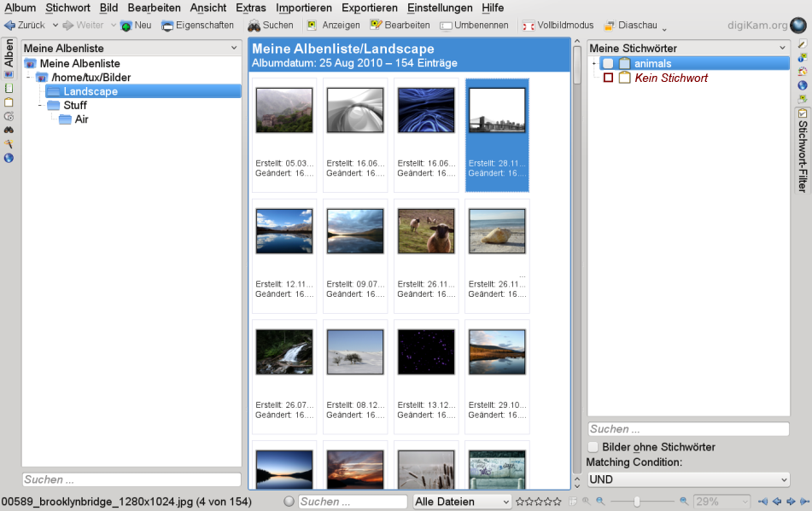Check the animals tag checkbox
Viewport: 812px width, 511px height.
pyautogui.click(x=608, y=64)
